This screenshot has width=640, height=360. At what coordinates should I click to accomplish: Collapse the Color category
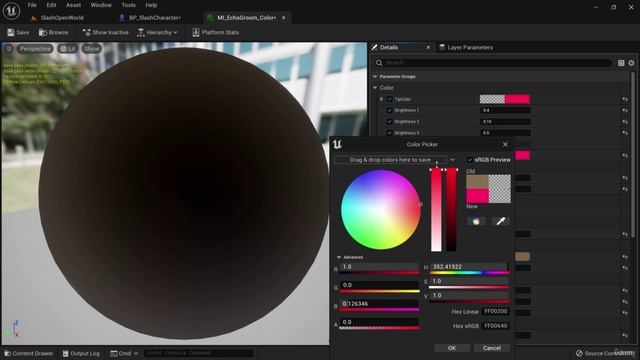(x=375, y=88)
